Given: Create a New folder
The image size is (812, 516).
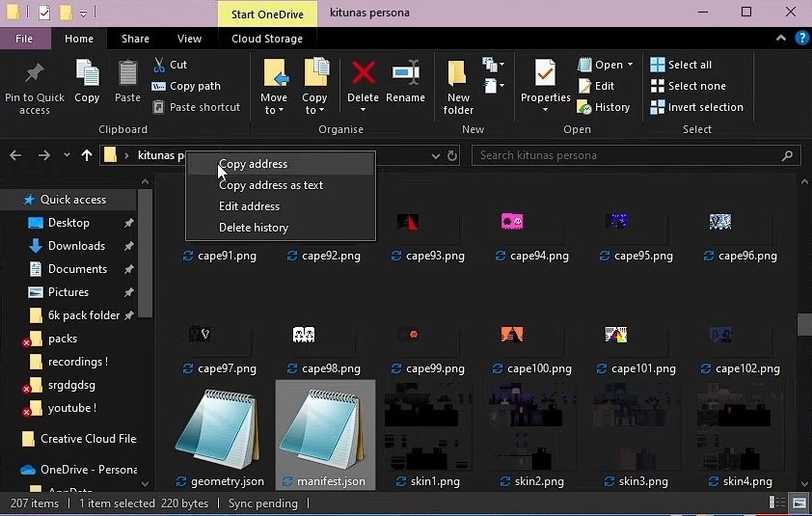Looking at the screenshot, I should tap(458, 87).
